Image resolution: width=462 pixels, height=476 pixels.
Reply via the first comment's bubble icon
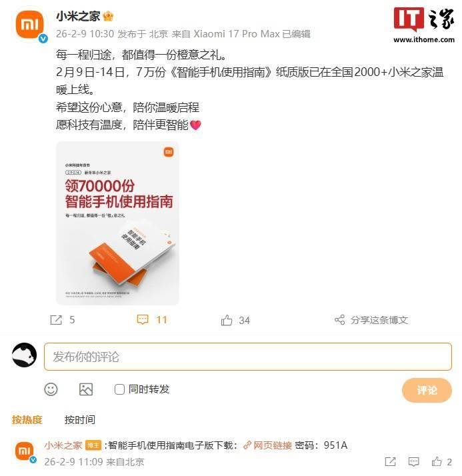point(414,462)
